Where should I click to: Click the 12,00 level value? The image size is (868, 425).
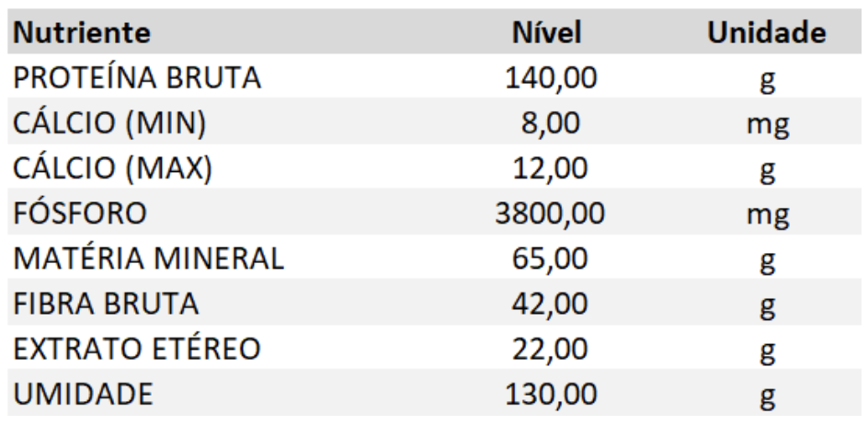click(x=551, y=169)
